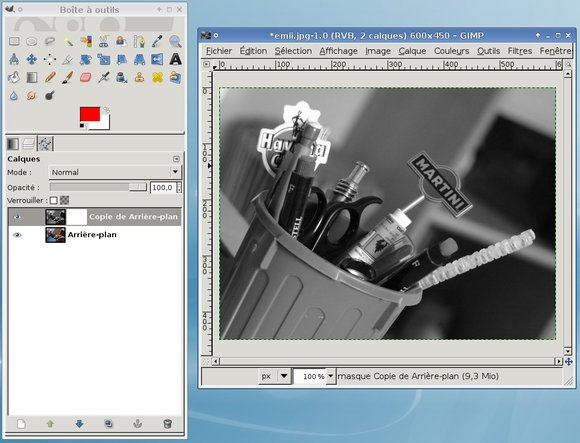Select the Scale tool
This screenshot has height=443, width=580.
click(104, 59)
